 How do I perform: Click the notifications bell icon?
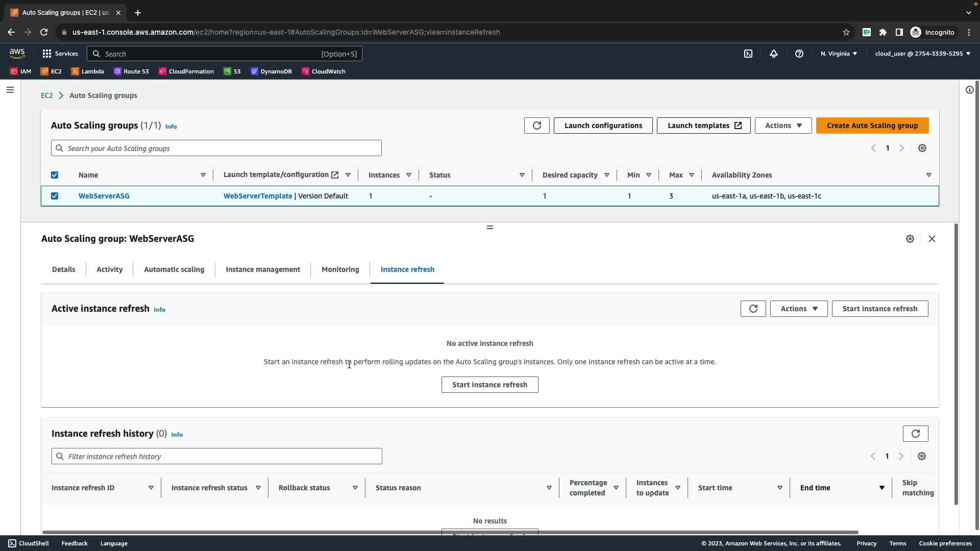(x=774, y=54)
